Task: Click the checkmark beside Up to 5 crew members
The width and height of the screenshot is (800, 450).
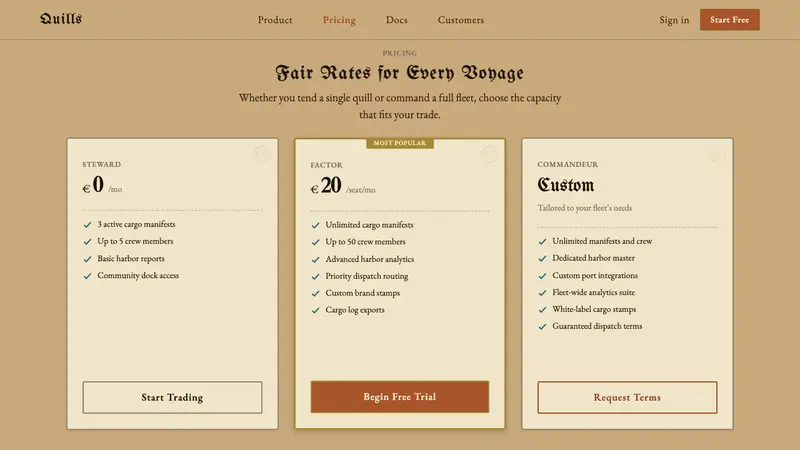Action: [87, 241]
